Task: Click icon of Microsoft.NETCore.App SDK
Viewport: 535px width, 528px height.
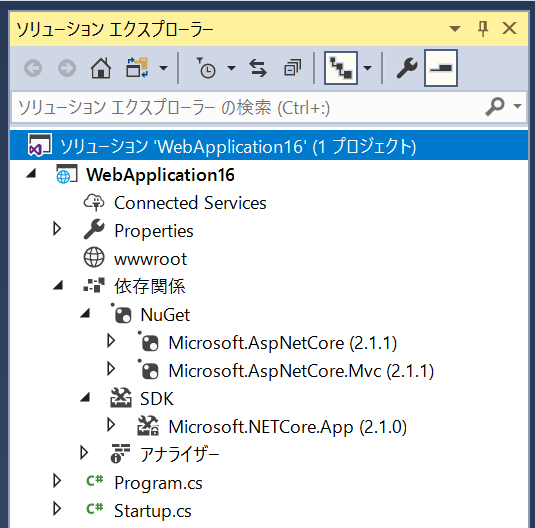Action: coord(148,426)
